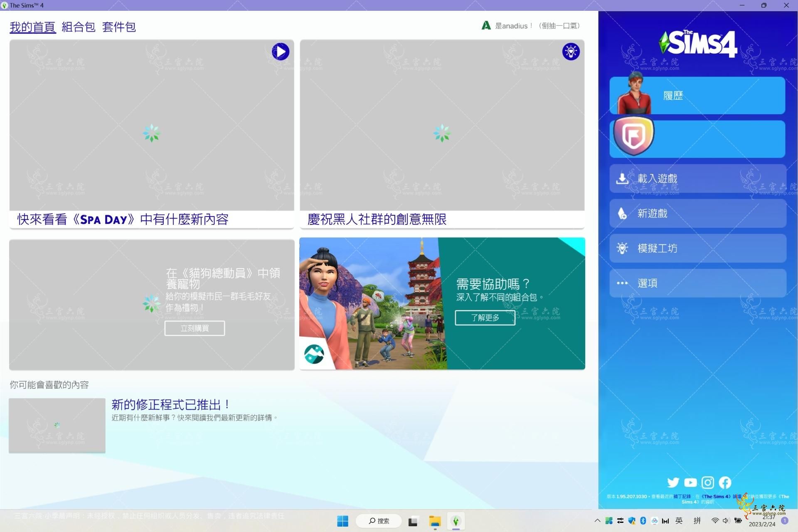The width and height of the screenshot is (798, 532).
Task: Click the pink shield rewards badge icon
Action: pyautogui.click(x=633, y=136)
